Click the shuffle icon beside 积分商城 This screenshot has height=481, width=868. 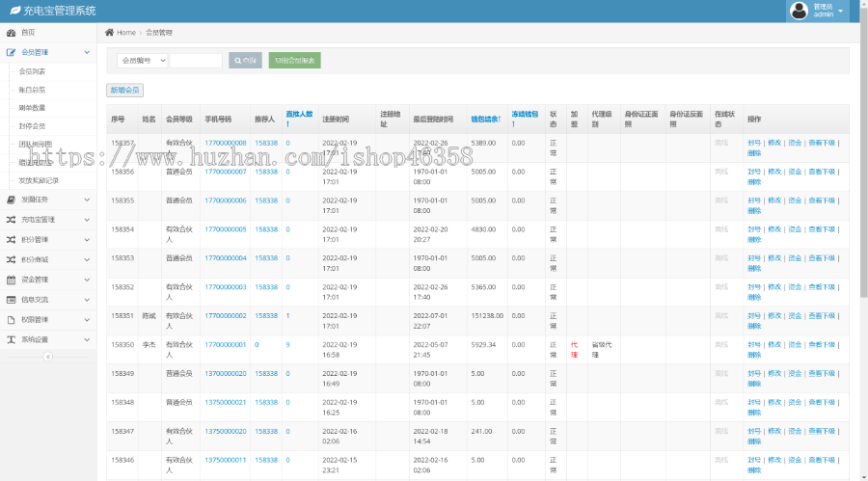click(11, 259)
